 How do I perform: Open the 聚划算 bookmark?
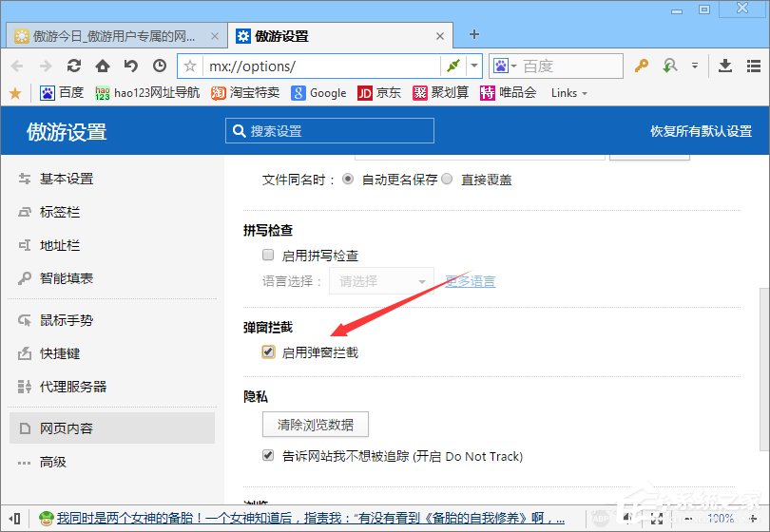(x=440, y=93)
